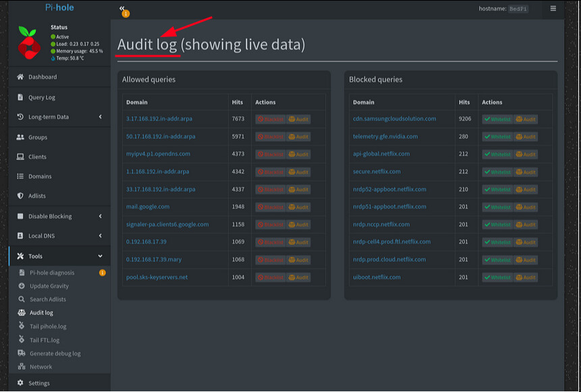This screenshot has width=581, height=392.
Task: Open the Groups page
Action: [38, 137]
